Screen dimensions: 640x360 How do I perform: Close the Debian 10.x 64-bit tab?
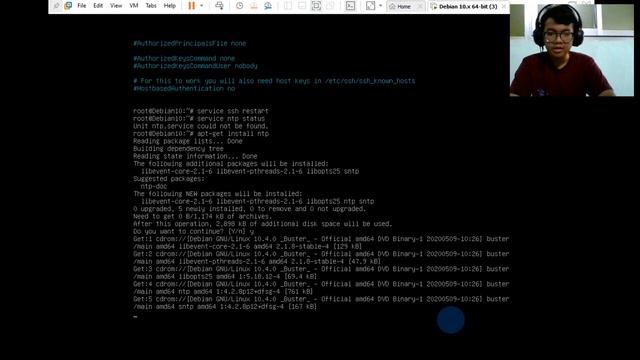point(504,7)
